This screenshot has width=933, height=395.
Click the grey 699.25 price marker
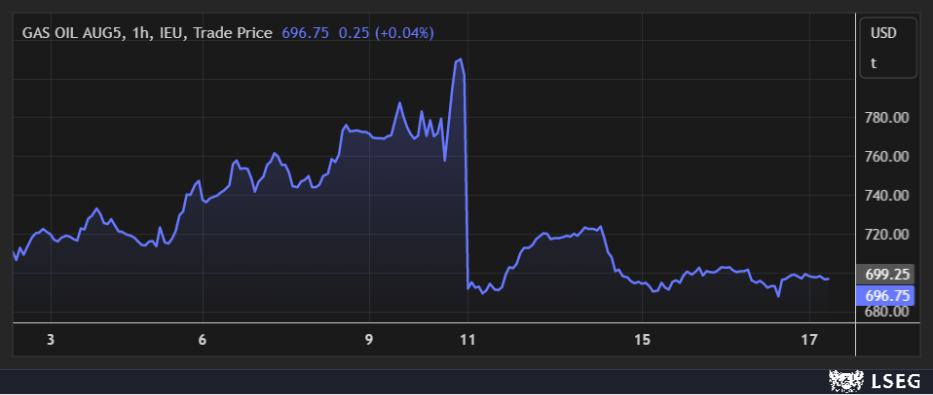[x=885, y=274]
